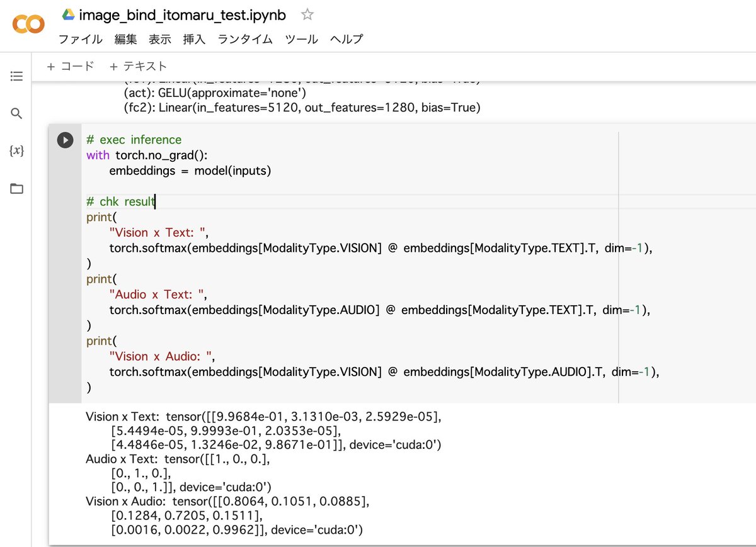Click the softmax line ending in ModalityType.AUDIO].T, dim=-1)

[384, 371]
